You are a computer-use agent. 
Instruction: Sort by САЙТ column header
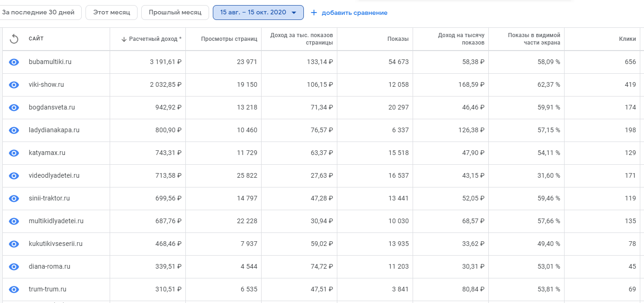(36, 39)
